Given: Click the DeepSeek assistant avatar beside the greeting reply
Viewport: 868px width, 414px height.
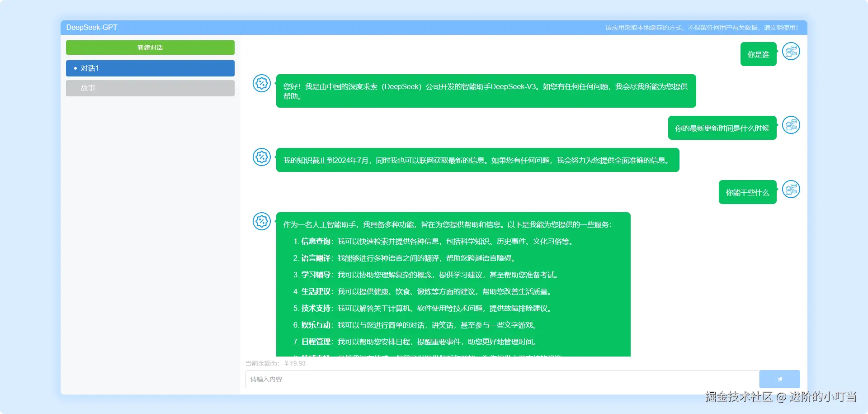Looking at the screenshot, I should pos(261,84).
